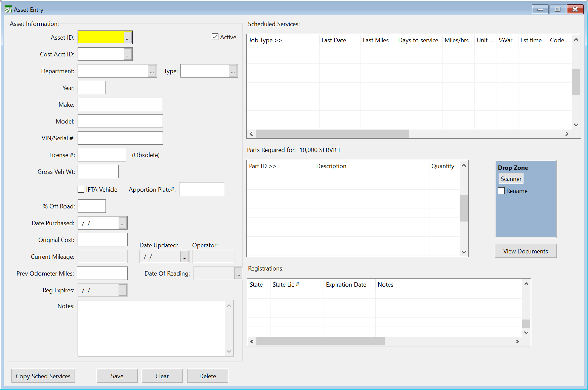Enable the IFTA Vehicle checkbox

point(81,189)
